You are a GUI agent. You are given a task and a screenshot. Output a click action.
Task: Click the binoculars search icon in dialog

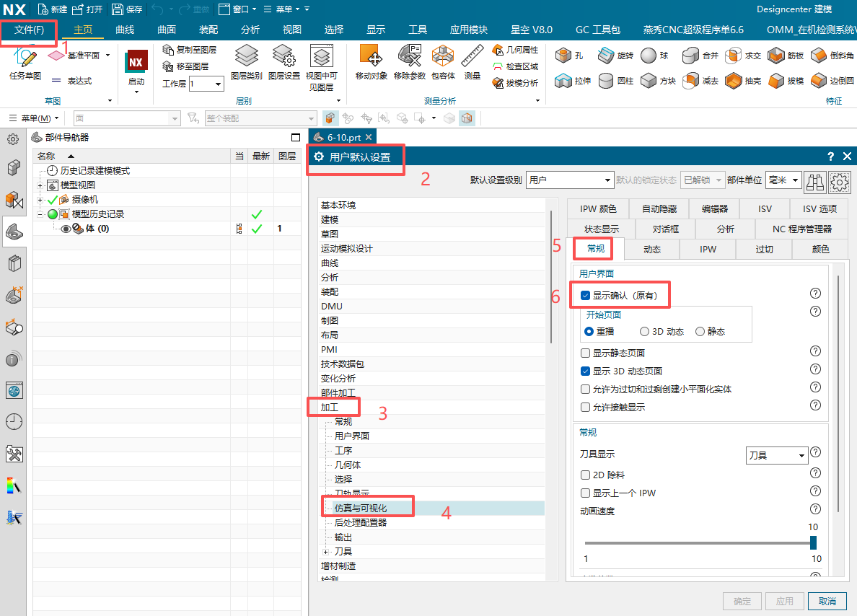(815, 180)
